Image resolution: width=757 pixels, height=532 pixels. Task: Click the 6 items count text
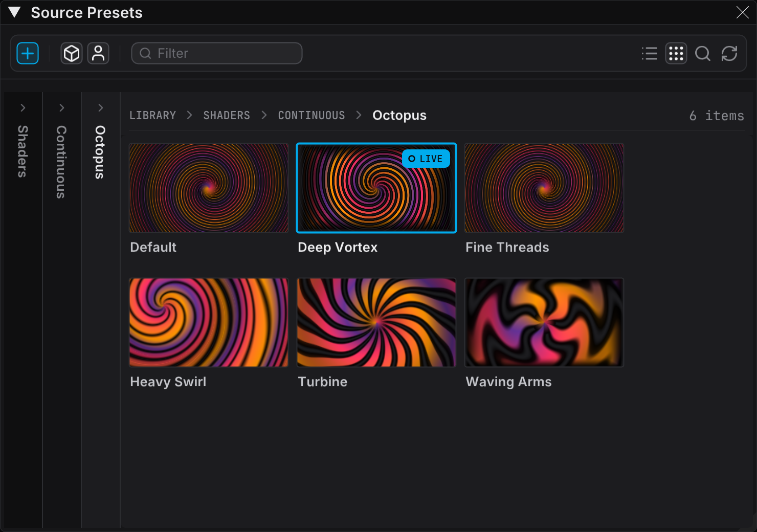point(717,116)
